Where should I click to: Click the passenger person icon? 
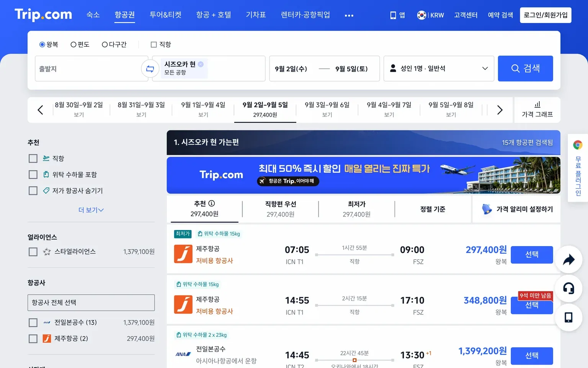tap(393, 68)
